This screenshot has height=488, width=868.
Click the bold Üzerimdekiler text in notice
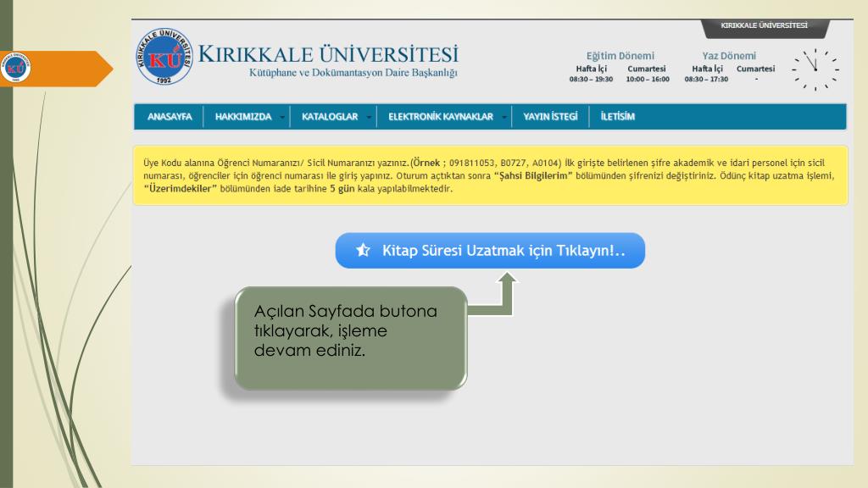click(x=181, y=189)
